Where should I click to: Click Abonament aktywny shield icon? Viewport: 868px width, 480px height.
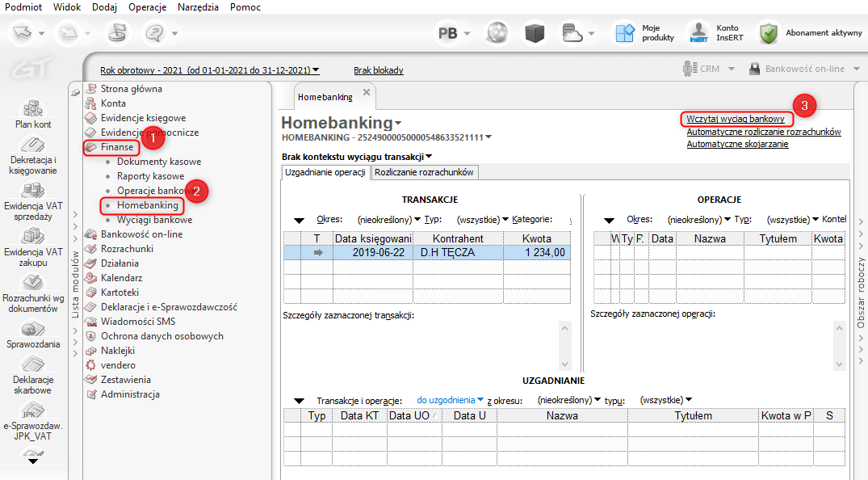coord(769,33)
